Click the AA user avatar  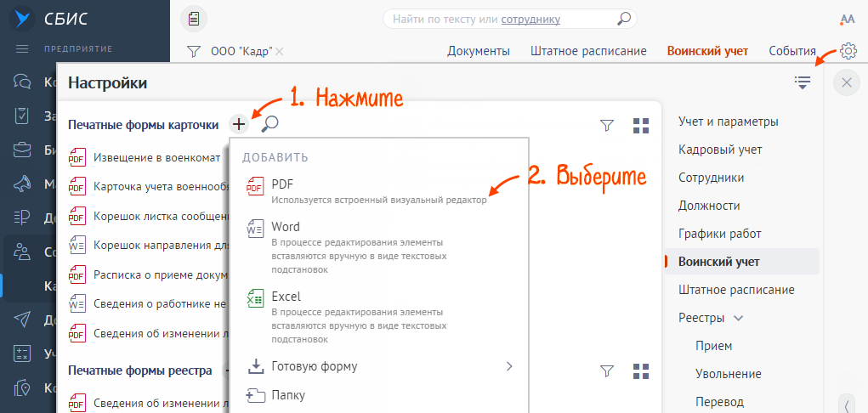[848, 20]
